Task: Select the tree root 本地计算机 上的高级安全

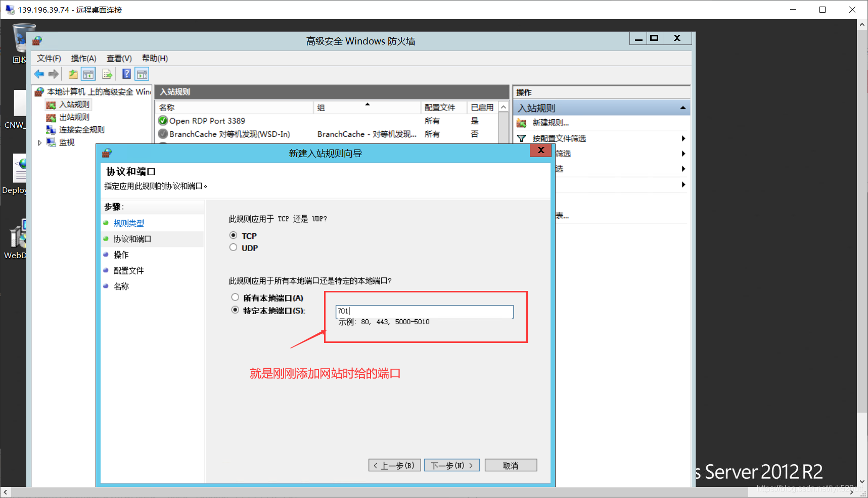Action: pyautogui.click(x=99, y=91)
